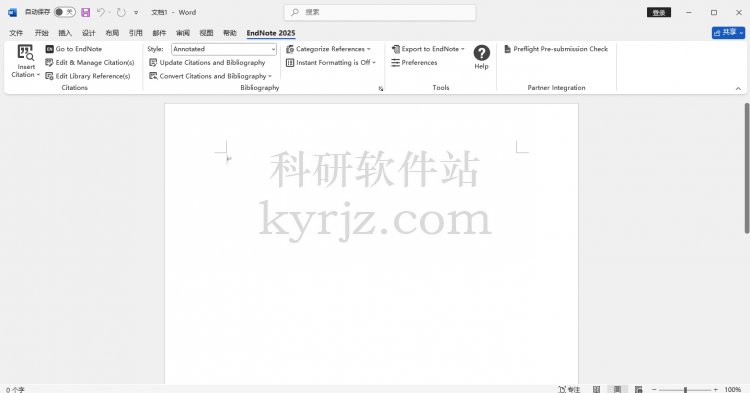Switch to Read Mode view
The image size is (750, 393).
(x=596, y=390)
